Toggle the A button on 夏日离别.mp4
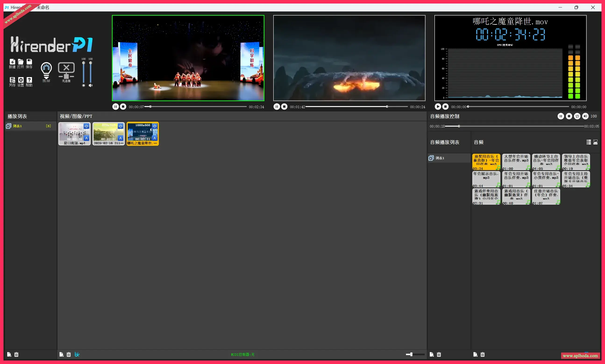The width and height of the screenshot is (605, 364). pos(87,138)
